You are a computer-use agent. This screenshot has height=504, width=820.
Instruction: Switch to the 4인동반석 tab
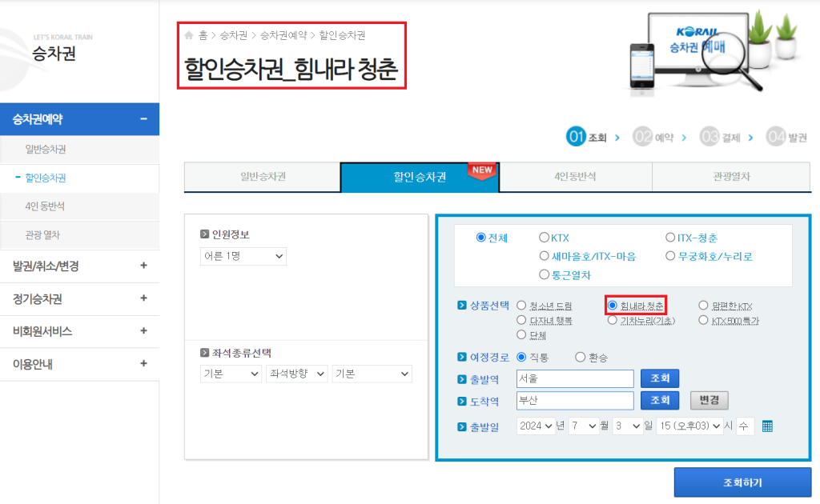click(x=575, y=177)
